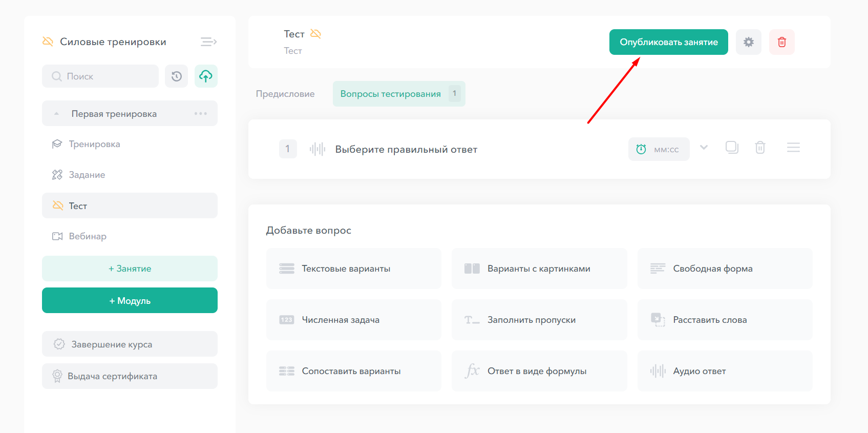The height and width of the screenshot is (433, 868).
Task: Click the audio waveform icon of question 1
Action: 317,149
